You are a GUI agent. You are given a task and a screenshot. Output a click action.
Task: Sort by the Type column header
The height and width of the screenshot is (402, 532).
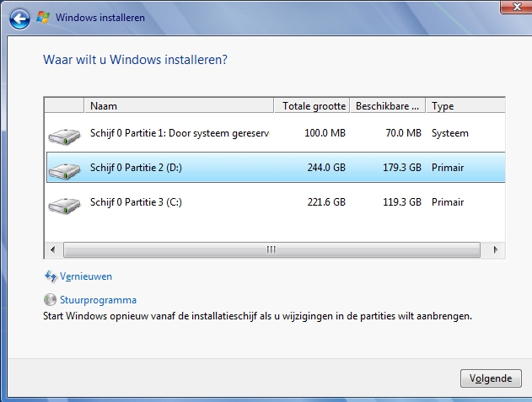[466, 106]
